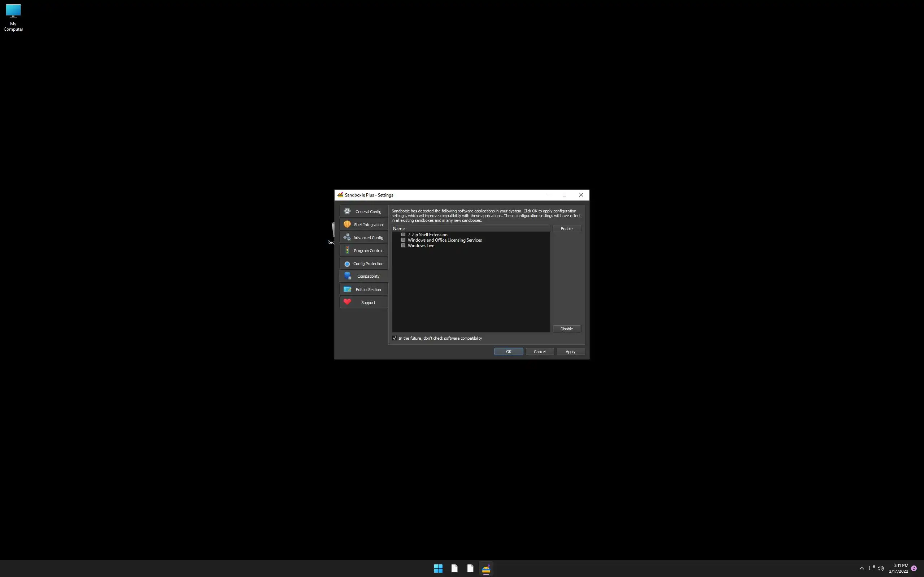This screenshot has height=577, width=924.
Task: Check the Windows Live checkbox
Action: 403,245
